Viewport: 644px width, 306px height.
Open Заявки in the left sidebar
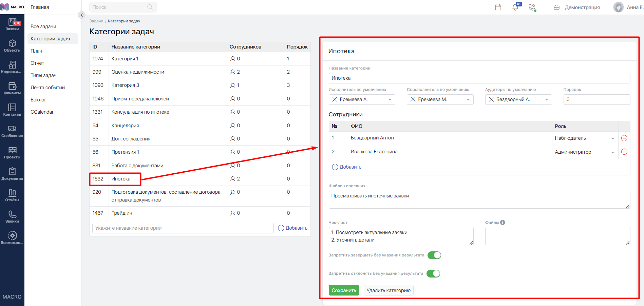12,24
